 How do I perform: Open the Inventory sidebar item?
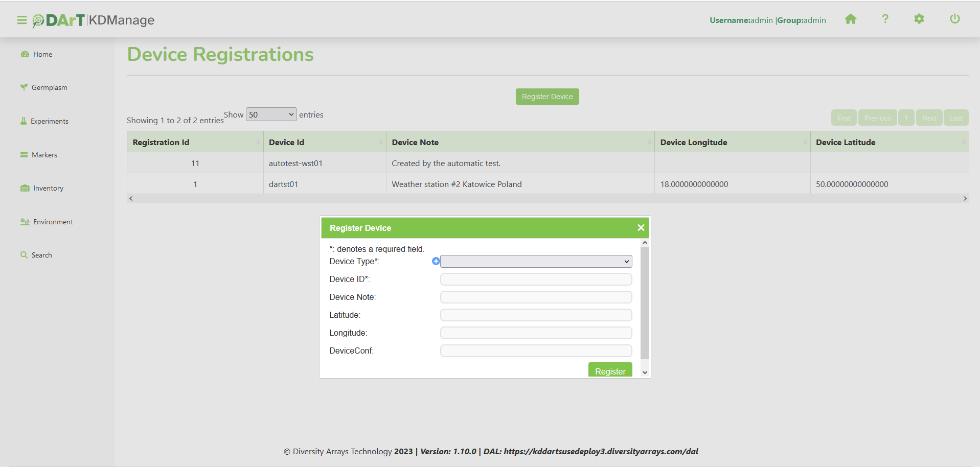point(48,189)
